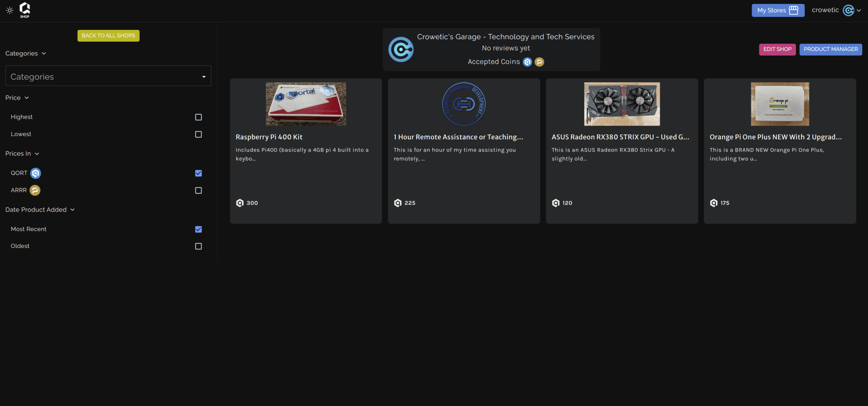Screen dimensions: 868x406
Task: Open the My Stores menu
Action: tap(777, 10)
